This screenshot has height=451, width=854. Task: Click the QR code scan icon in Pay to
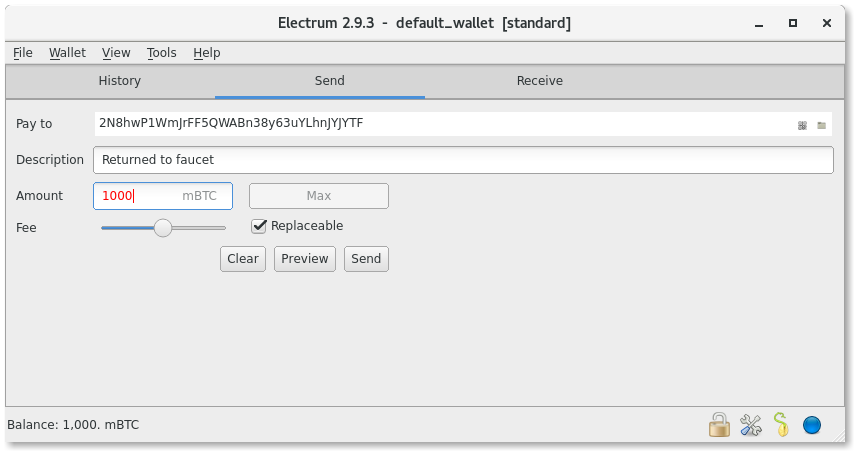coord(802,125)
